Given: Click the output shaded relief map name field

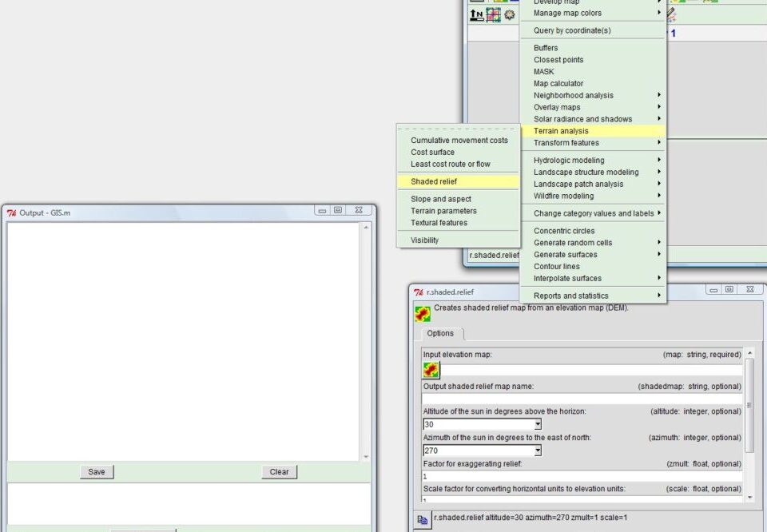Looking at the screenshot, I should tap(582, 399).
